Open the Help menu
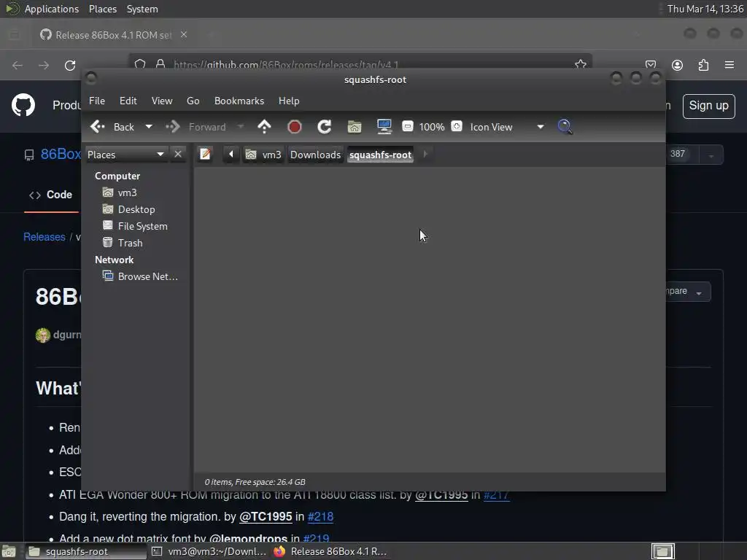The image size is (747, 560). tap(289, 101)
